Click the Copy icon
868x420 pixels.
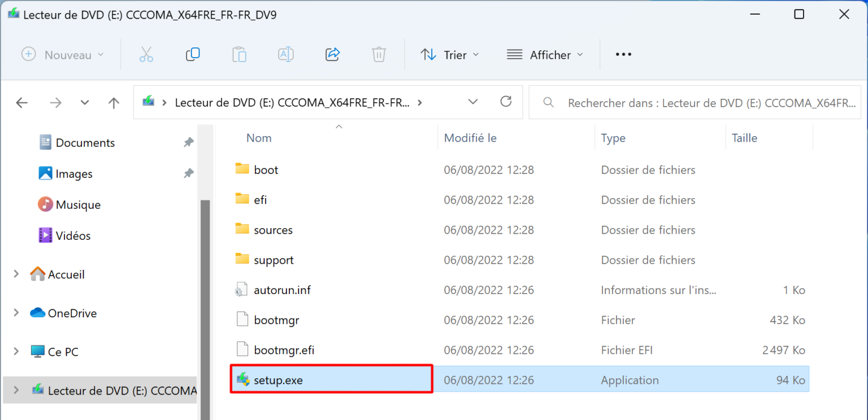[x=193, y=54]
